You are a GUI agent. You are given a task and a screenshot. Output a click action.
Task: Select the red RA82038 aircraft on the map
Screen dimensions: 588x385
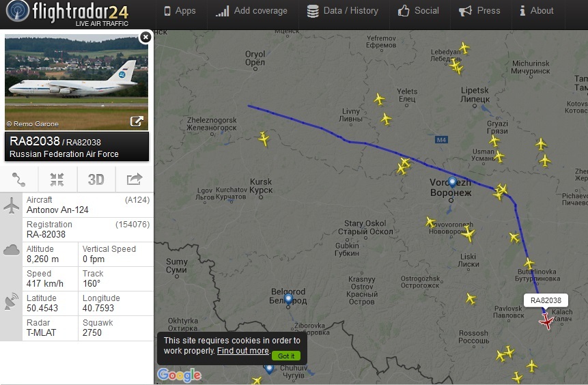coord(546,322)
